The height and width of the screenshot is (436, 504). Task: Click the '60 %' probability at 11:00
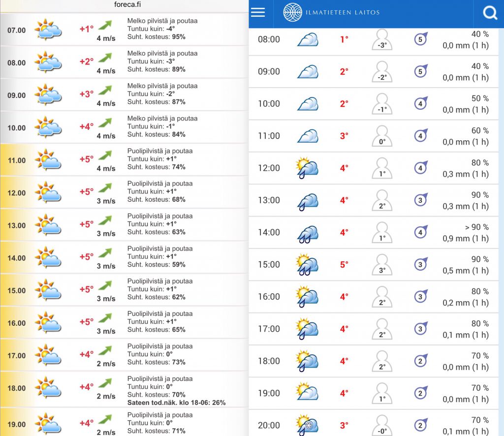pos(480,131)
